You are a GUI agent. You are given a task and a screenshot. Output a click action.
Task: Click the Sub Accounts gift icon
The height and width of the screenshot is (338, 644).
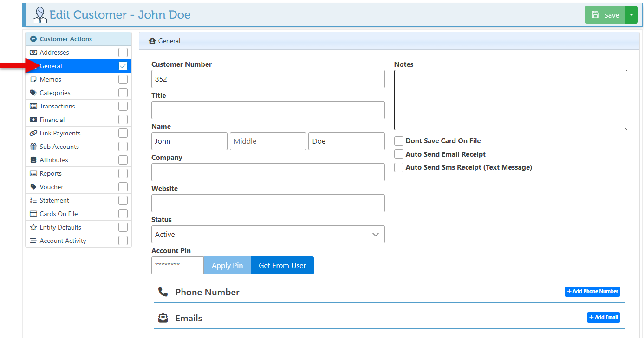pos(33,147)
